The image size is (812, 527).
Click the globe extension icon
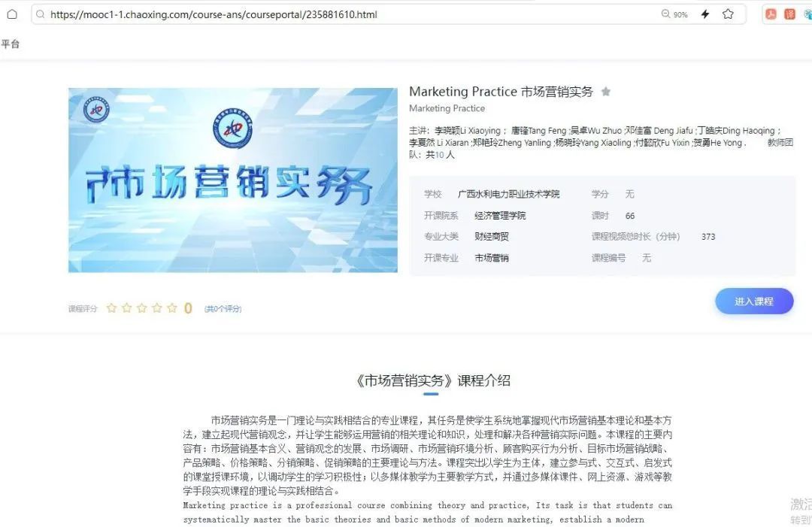pyautogui.click(x=807, y=14)
